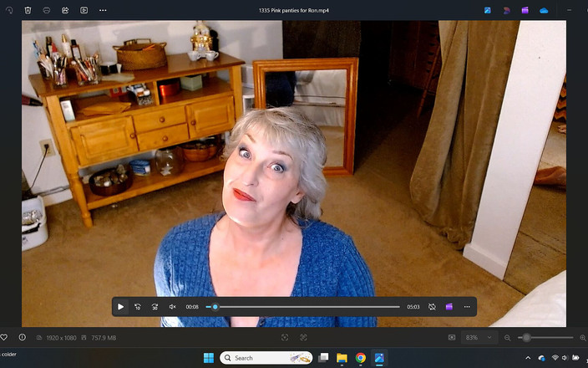The height and width of the screenshot is (368, 588).
Task: Open See more menu in top toolbar
Action: [x=103, y=10]
